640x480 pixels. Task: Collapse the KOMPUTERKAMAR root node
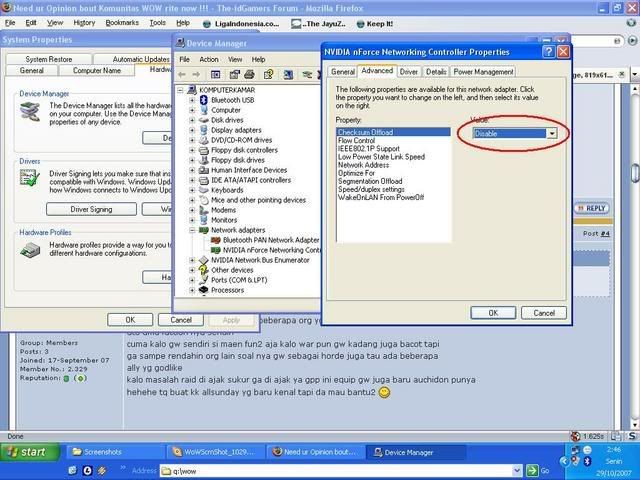tap(180, 90)
